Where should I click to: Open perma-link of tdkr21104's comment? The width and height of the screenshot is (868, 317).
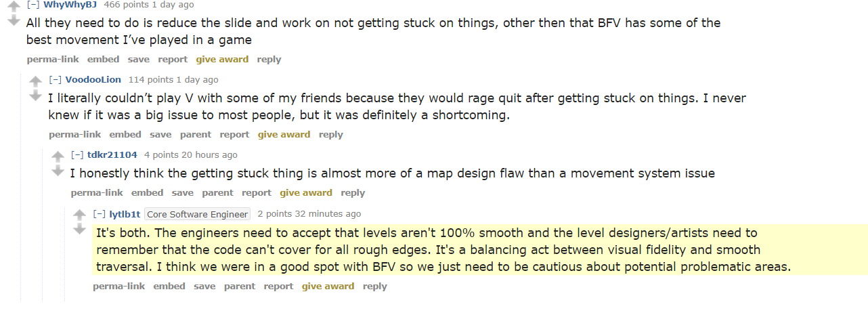97,193
